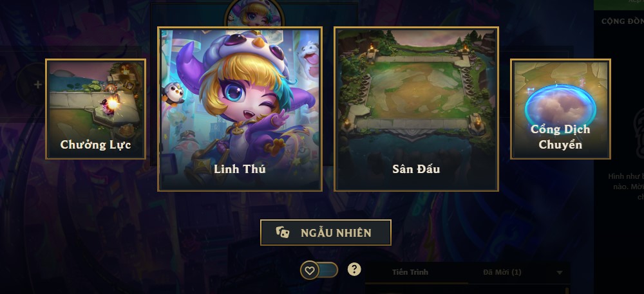Choose the Cổng Dịch Chuyển card label

(x=560, y=137)
